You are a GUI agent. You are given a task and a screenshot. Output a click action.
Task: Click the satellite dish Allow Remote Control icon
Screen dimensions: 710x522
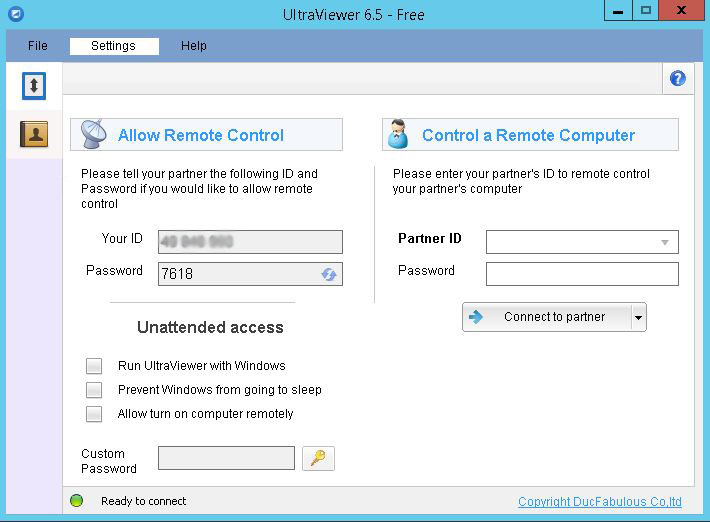pos(95,134)
